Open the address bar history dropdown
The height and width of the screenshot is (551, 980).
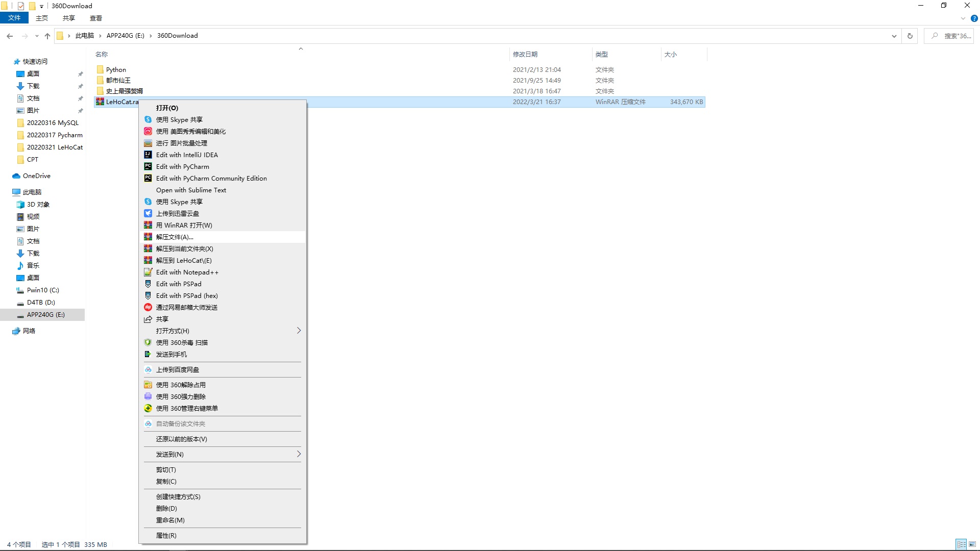coord(894,36)
